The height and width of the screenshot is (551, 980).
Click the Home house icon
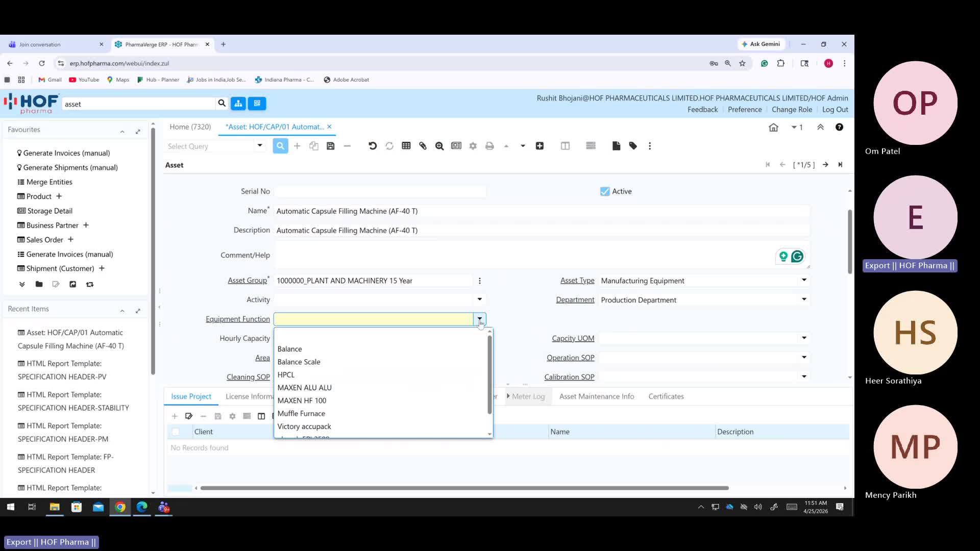click(773, 128)
